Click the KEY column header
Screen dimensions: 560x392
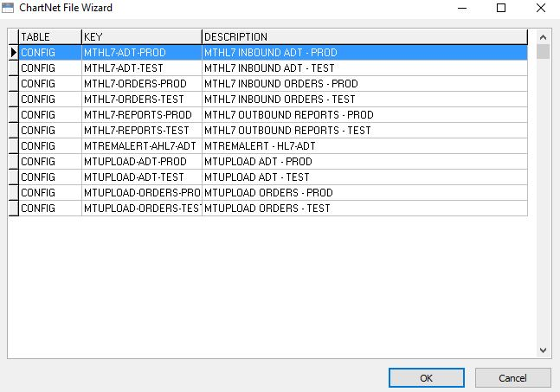(142, 36)
